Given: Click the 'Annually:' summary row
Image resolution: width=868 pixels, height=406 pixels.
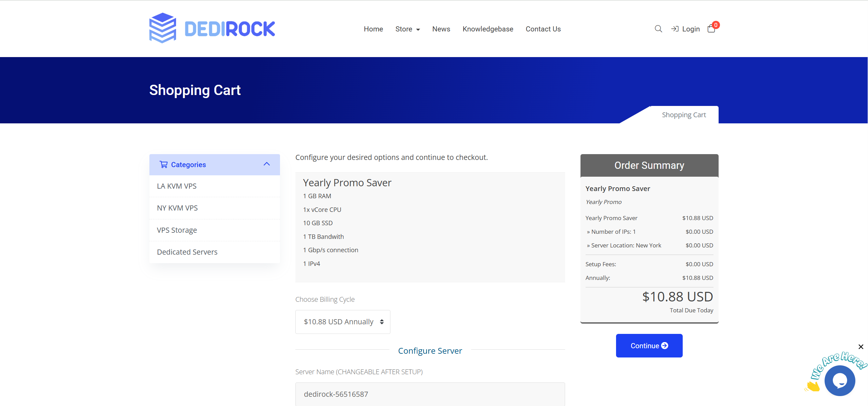Looking at the screenshot, I should (649, 278).
